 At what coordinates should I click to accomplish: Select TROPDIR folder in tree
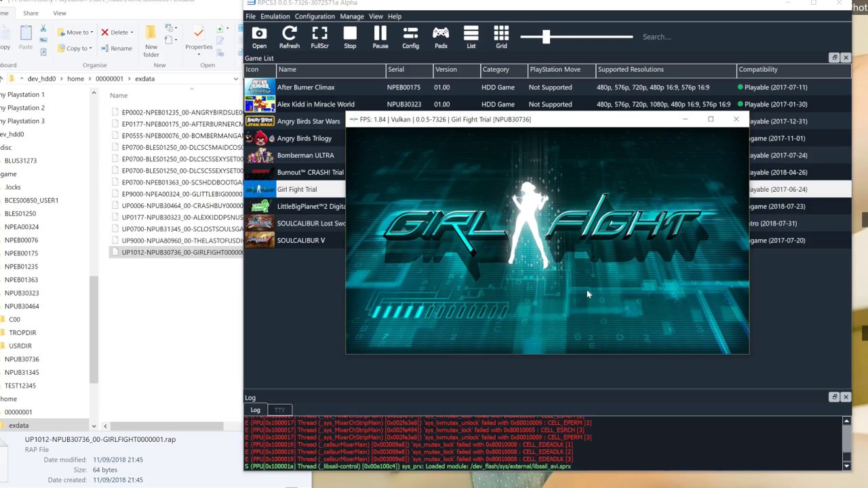pos(22,333)
